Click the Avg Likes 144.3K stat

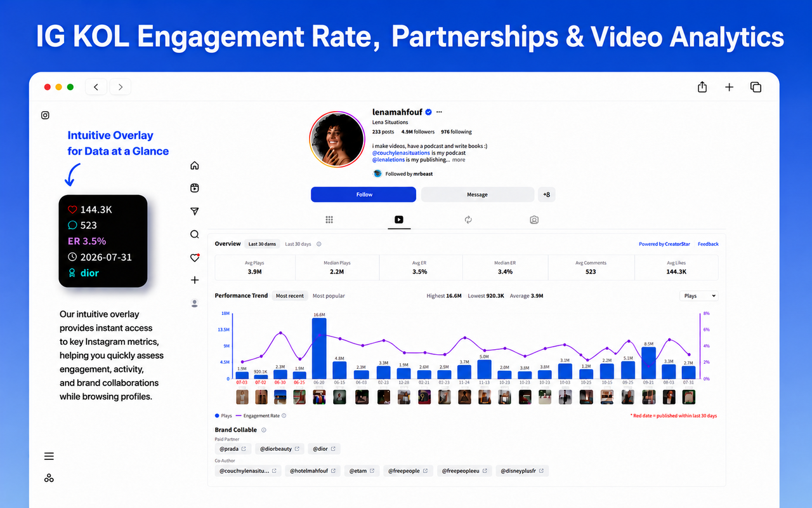pos(676,267)
